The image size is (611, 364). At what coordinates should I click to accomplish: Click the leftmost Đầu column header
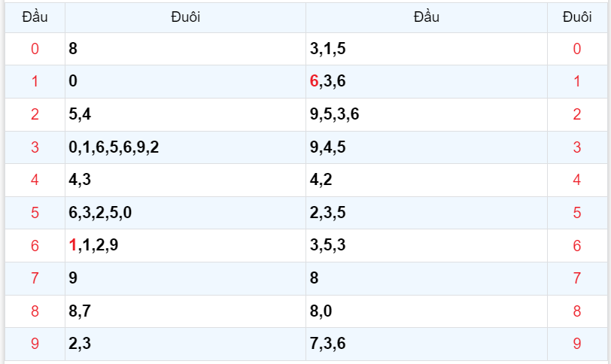pos(35,17)
